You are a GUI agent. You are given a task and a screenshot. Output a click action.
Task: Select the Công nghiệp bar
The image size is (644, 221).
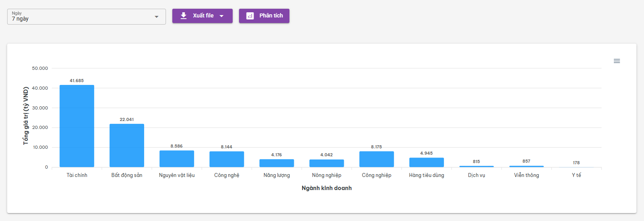pos(376,159)
